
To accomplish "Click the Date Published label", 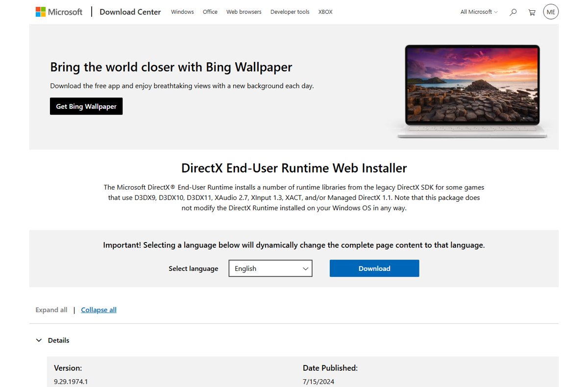I will tap(330, 368).
